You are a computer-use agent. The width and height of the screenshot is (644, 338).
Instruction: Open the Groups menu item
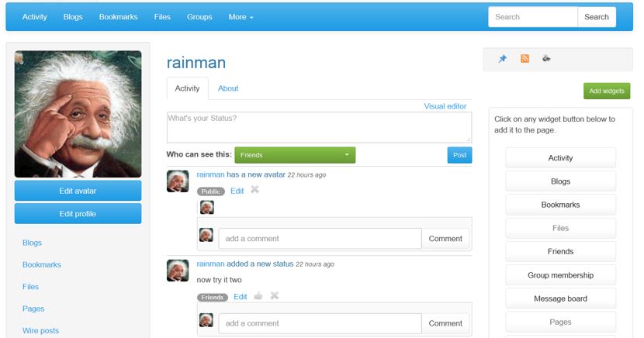pos(199,17)
